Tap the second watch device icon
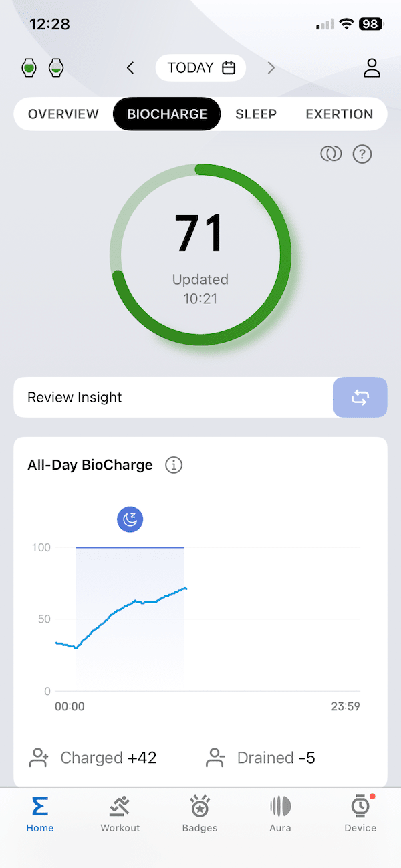The width and height of the screenshot is (401, 868). point(56,67)
